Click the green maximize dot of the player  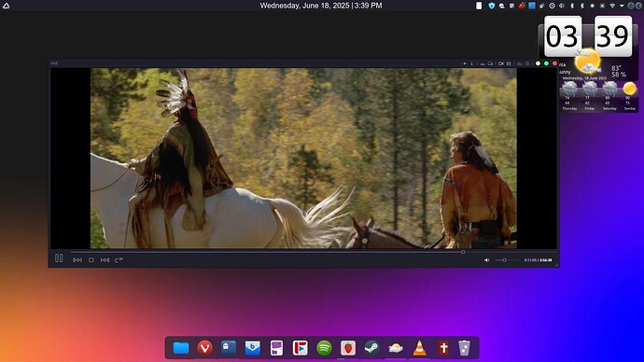tap(546, 63)
